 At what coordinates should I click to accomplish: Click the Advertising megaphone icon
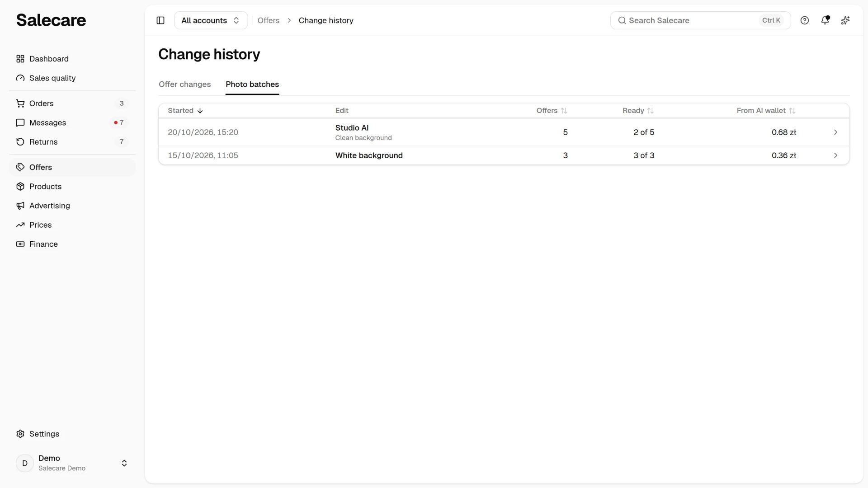(20, 206)
